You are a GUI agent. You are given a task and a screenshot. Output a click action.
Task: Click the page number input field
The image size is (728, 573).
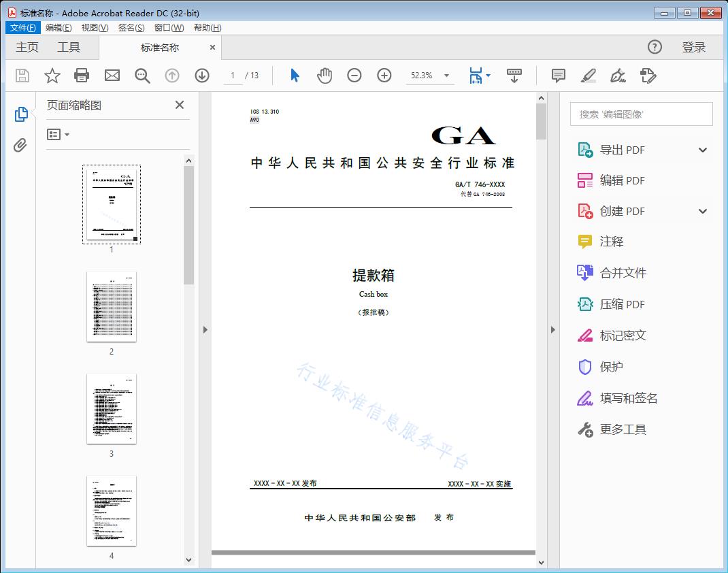tap(231, 76)
